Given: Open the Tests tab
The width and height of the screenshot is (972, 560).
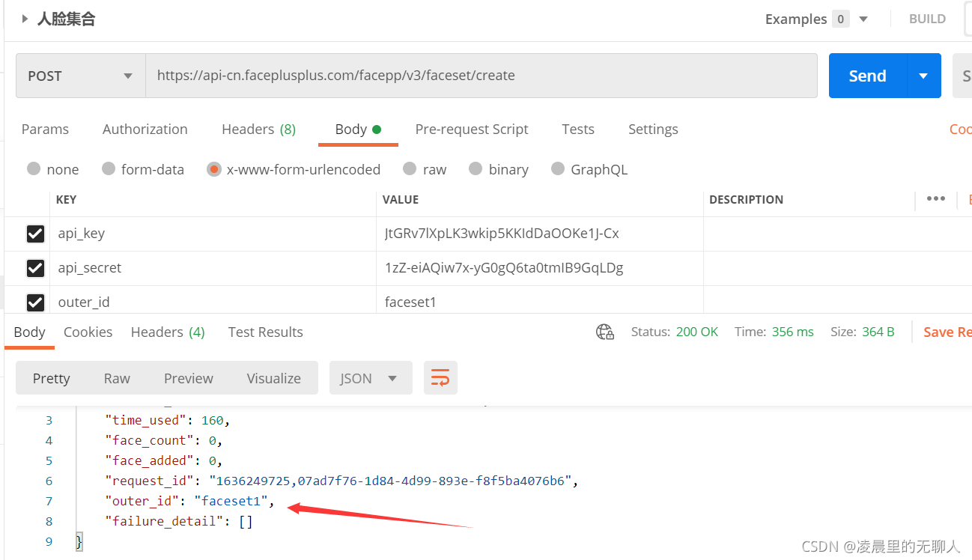Looking at the screenshot, I should [578, 130].
